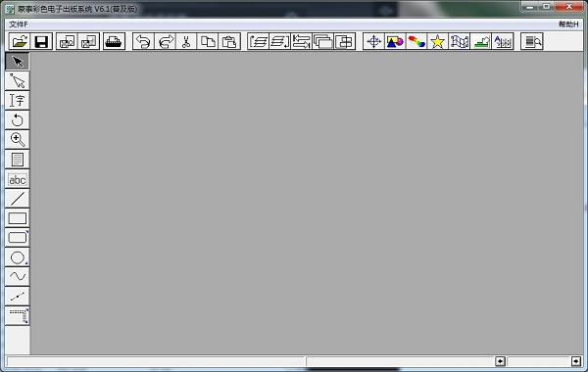Select the arrow pointer tool
The width and height of the screenshot is (588, 372).
click(18, 62)
